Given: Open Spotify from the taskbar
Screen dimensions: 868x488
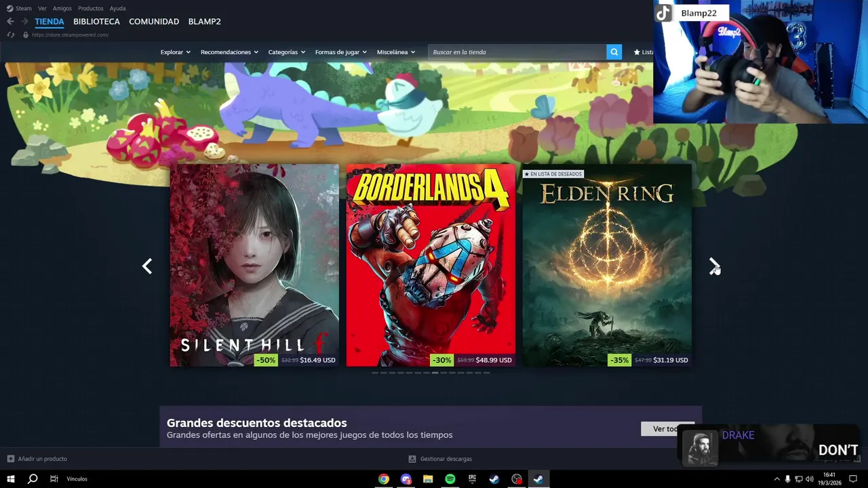Looking at the screenshot, I should click(x=450, y=479).
